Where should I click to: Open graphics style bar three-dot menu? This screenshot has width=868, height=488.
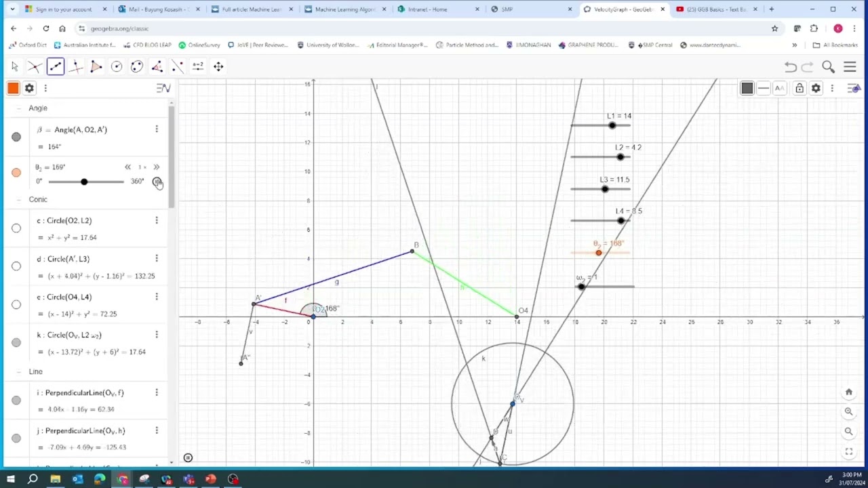pyautogui.click(x=832, y=88)
